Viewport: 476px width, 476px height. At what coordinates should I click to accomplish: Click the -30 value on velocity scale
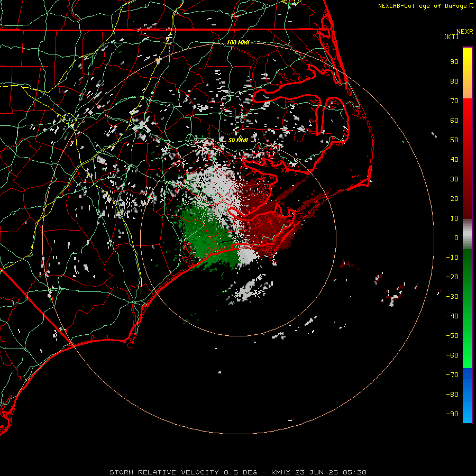[x=452, y=297]
